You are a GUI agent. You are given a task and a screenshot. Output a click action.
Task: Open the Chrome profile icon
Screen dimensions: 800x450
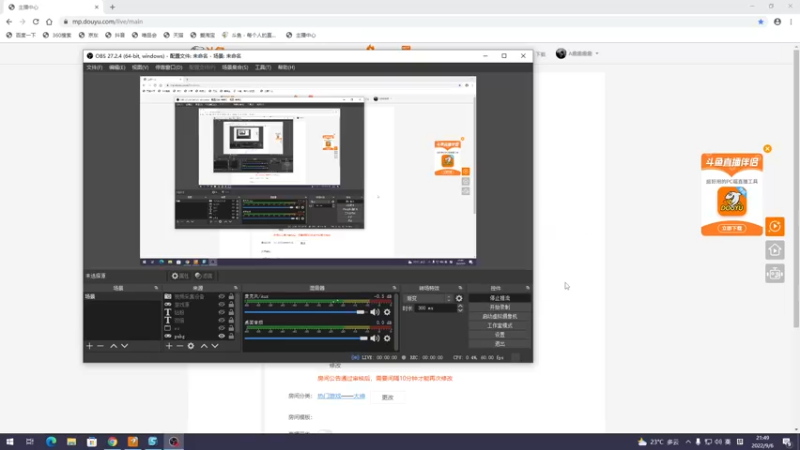click(x=777, y=21)
